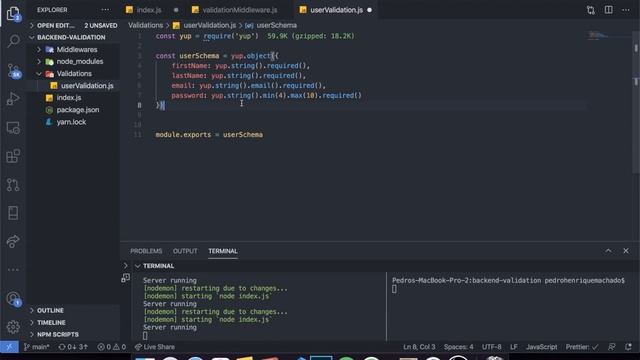
Task: Click the yup import size lens text
Action: 311,36
